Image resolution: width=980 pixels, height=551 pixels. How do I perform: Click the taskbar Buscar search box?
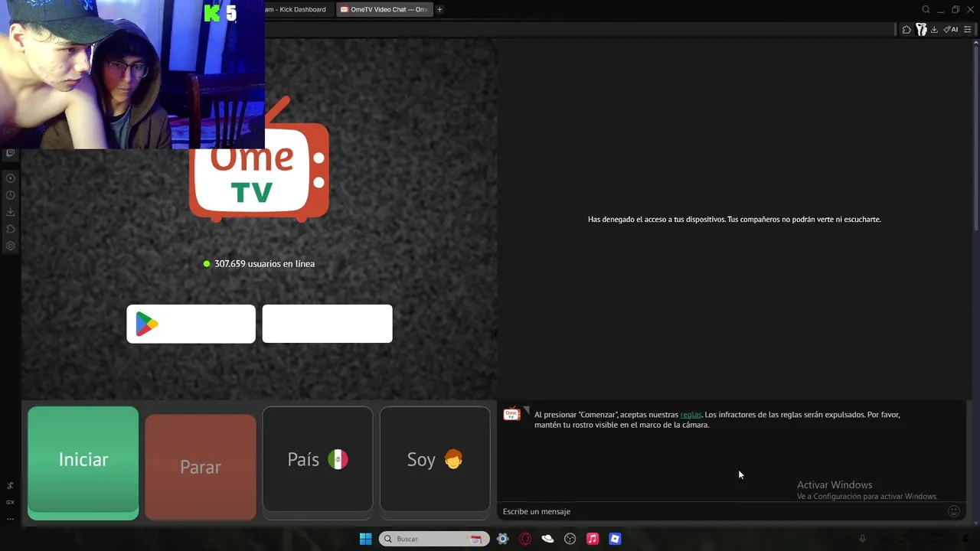(x=434, y=539)
